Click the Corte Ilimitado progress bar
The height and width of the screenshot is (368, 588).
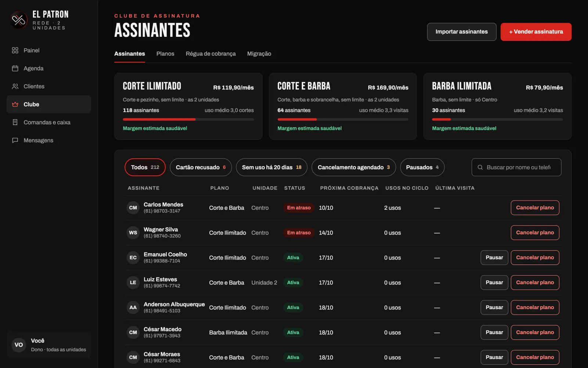188,119
